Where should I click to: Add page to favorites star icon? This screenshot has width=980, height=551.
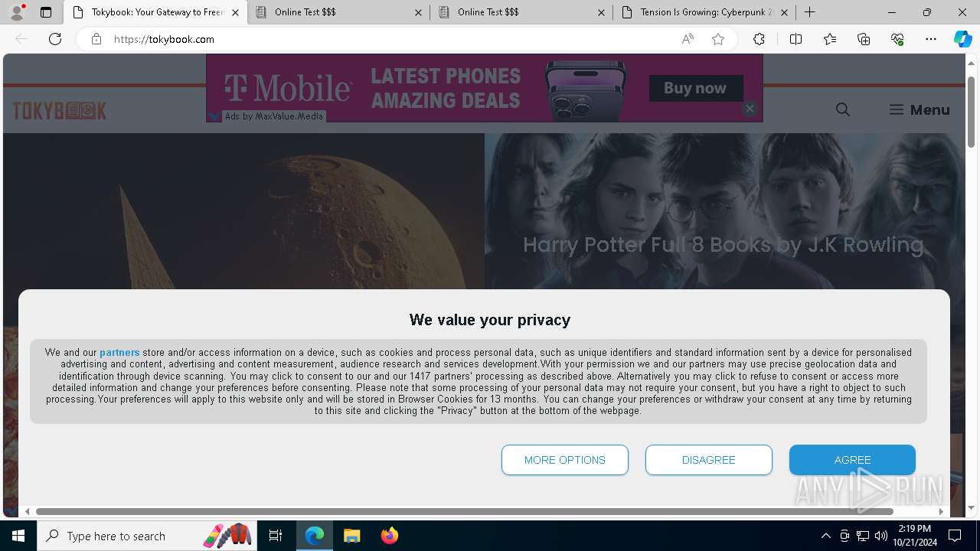point(718,39)
